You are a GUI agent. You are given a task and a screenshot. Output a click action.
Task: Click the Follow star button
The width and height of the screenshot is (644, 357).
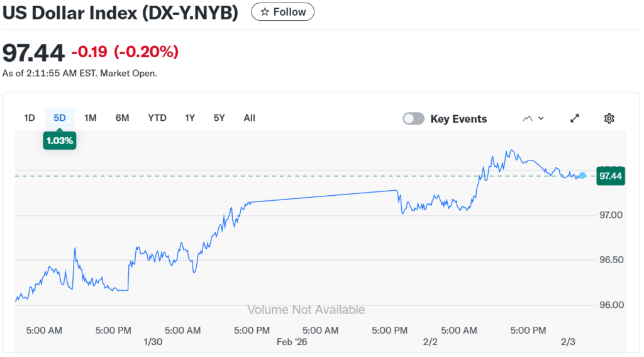[x=282, y=12]
